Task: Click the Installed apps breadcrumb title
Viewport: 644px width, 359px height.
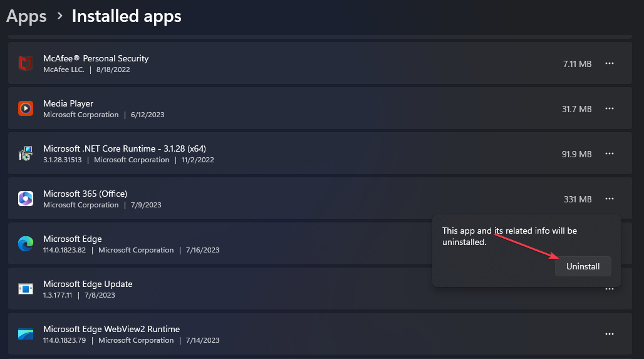Action: [127, 16]
